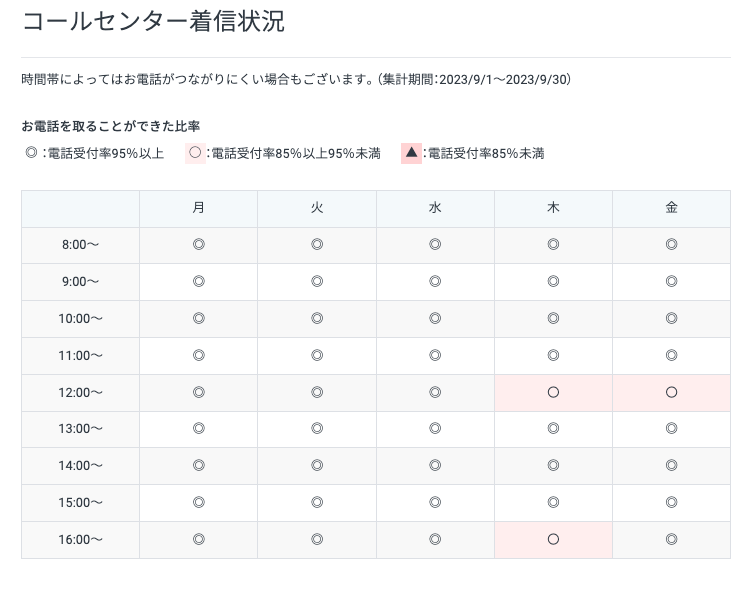Select the 金 column header
756x597 pixels.
pyautogui.click(x=671, y=208)
